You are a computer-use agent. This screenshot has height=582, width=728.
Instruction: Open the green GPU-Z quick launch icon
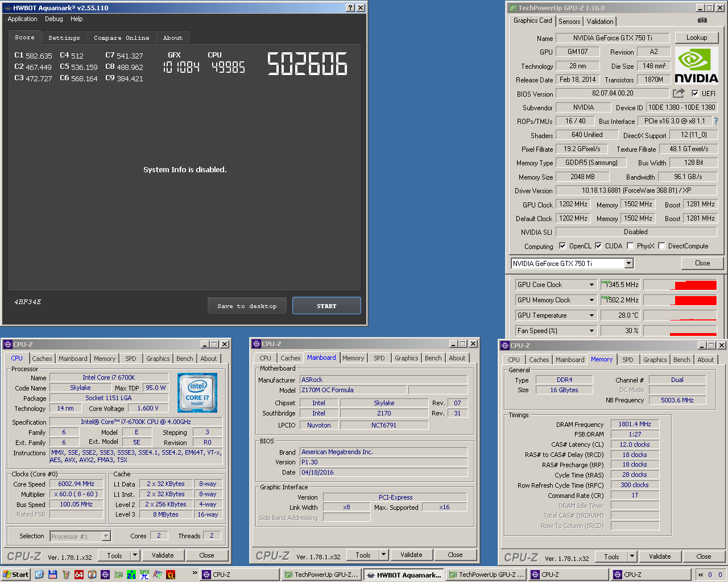[118, 575]
